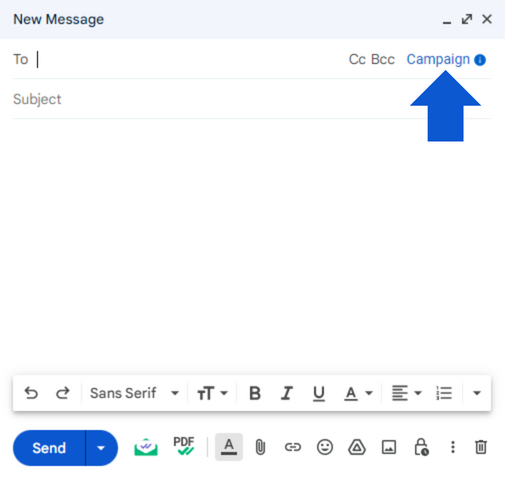Image resolution: width=505 pixels, height=478 pixels.
Task: Click into the Subject field
Action: pos(252,99)
